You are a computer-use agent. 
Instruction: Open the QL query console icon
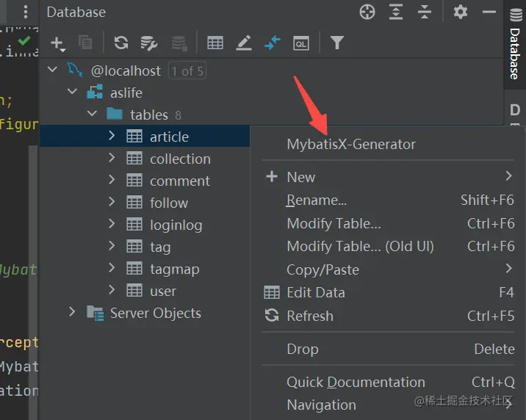point(301,43)
